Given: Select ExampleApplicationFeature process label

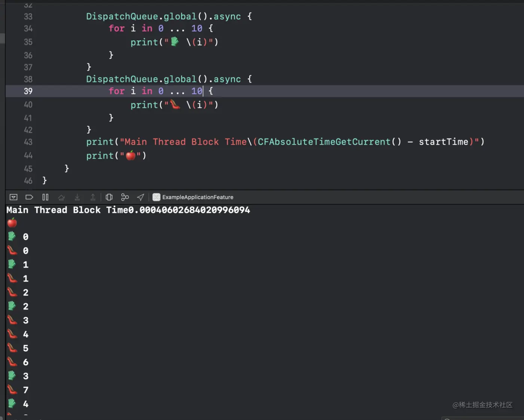Looking at the screenshot, I should click(198, 197).
